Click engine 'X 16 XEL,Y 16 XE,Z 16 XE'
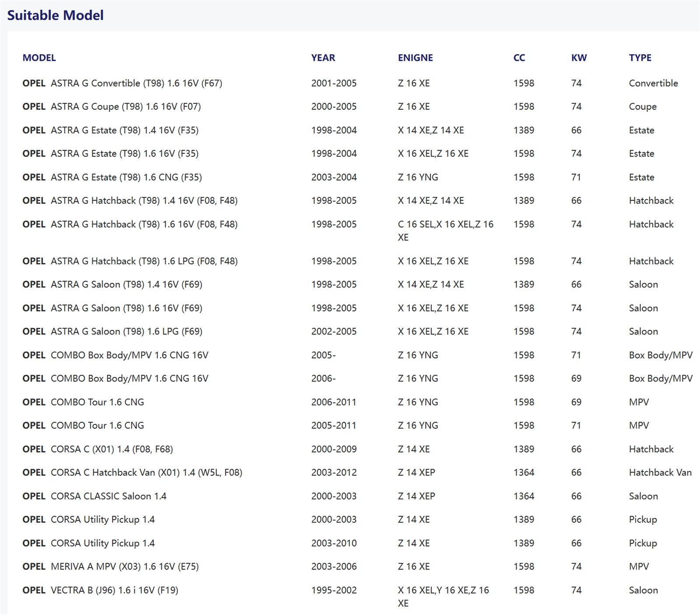The height and width of the screenshot is (615, 700). (x=443, y=597)
